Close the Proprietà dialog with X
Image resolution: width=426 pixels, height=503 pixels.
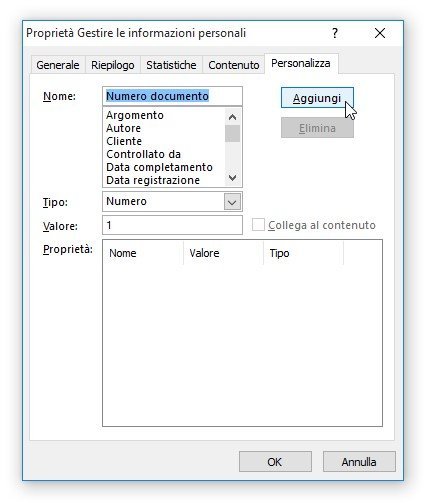coord(380,33)
